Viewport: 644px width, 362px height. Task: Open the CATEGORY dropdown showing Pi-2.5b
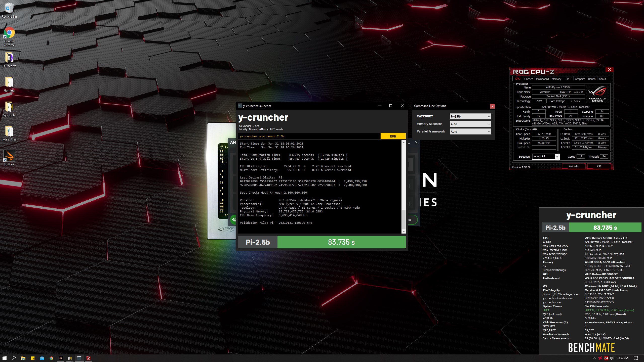[470, 116]
